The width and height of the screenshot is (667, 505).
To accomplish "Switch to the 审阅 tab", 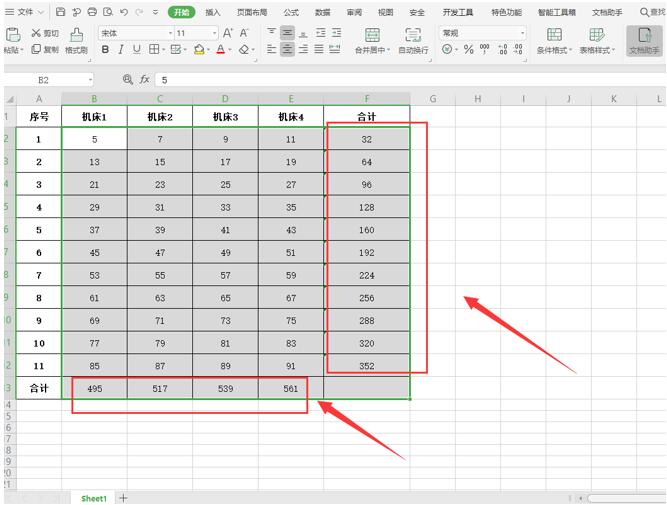I will [x=354, y=12].
